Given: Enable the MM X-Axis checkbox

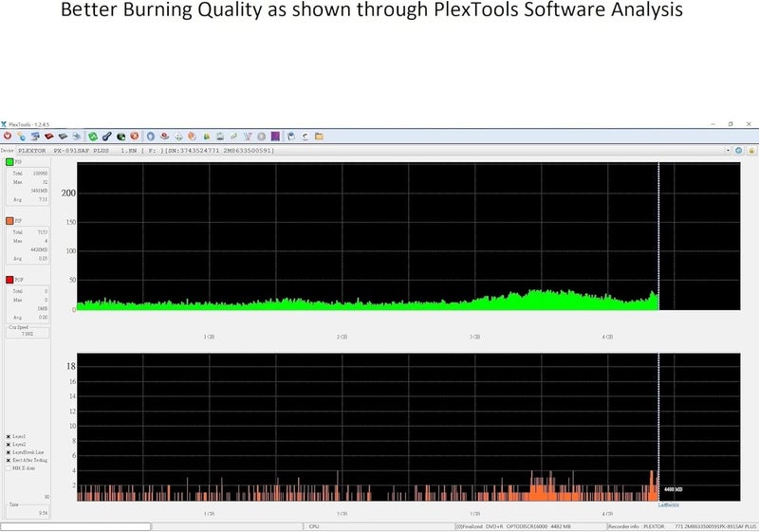Looking at the screenshot, I should (x=9, y=468).
